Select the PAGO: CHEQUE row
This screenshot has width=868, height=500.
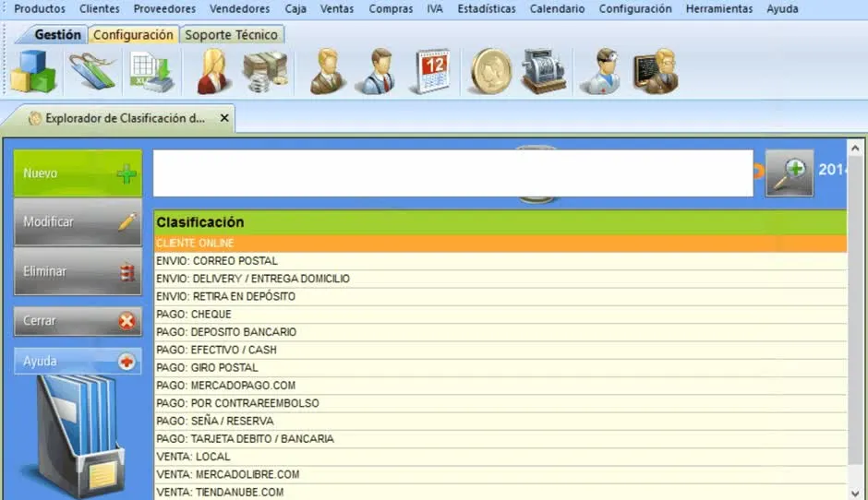pos(500,315)
